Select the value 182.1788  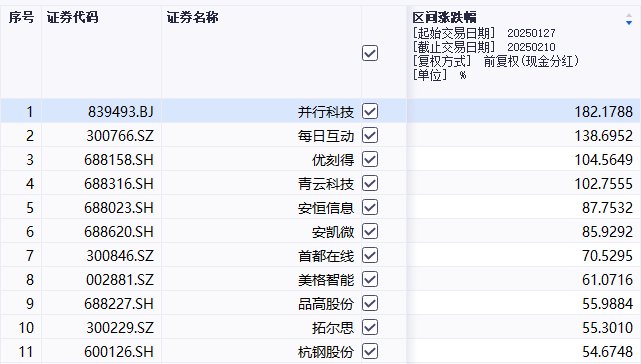click(603, 112)
